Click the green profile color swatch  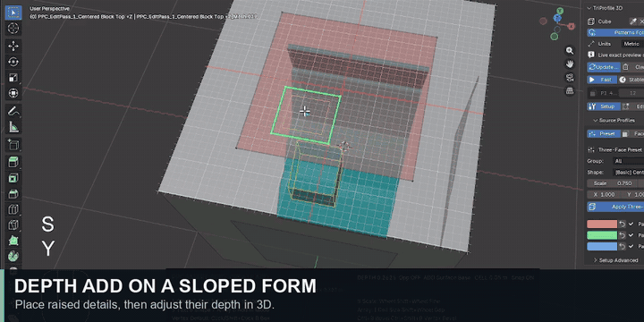click(602, 235)
